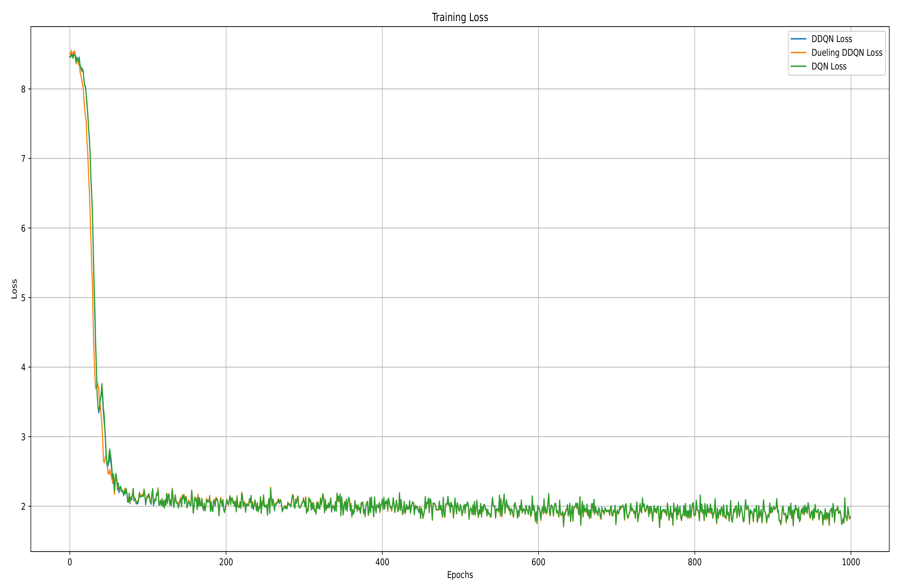Click x-axis tick label 0
The image size is (904, 588).
[x=70, y=562]
